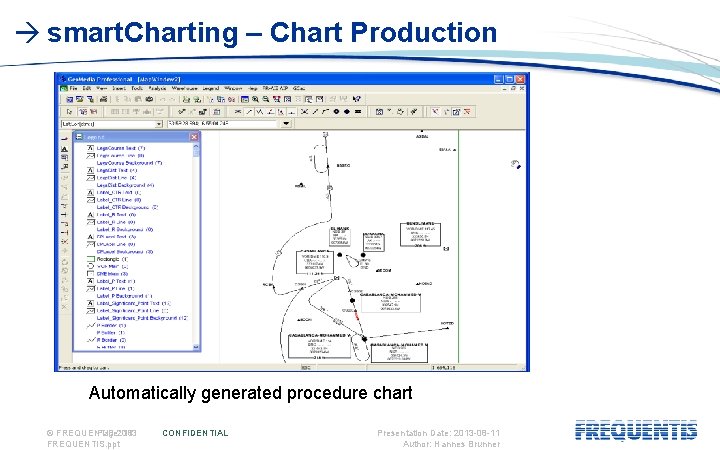Select the "Label_P Background" legend entry

pos(124,296)
